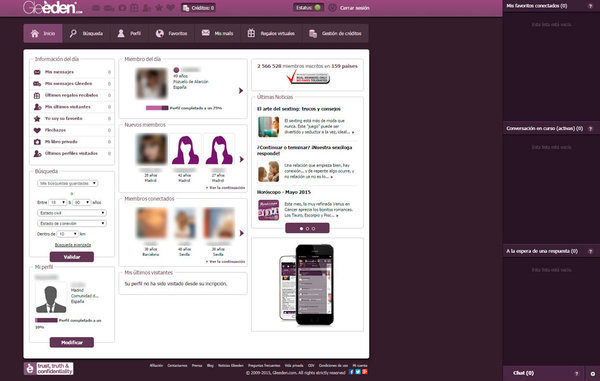Open the Chat (0) bar

(543, 373)
